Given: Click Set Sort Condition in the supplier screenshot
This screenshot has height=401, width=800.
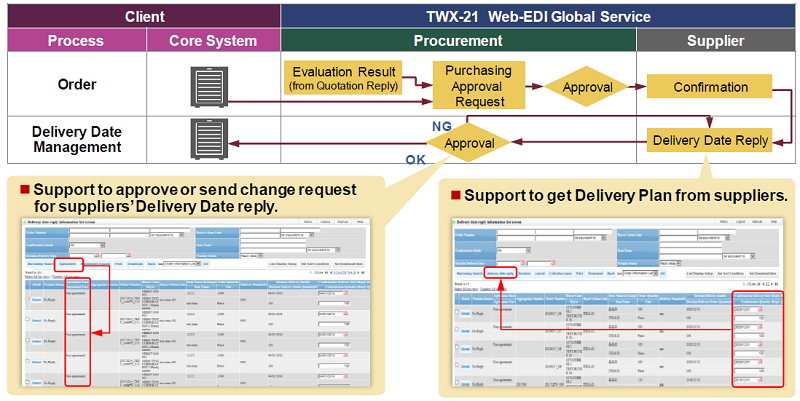Looking at the screenshot, I should point(731,273).
